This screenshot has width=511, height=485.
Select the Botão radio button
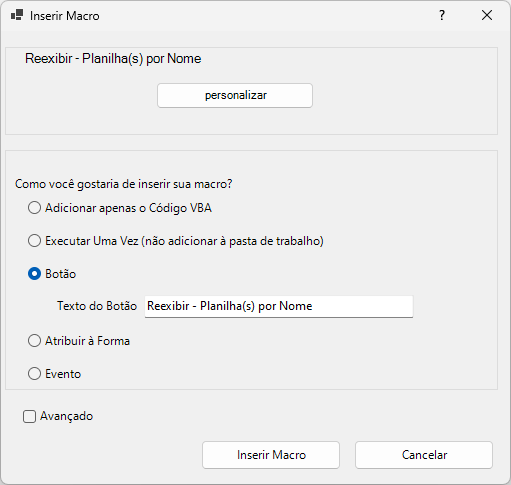click(34, 274)
